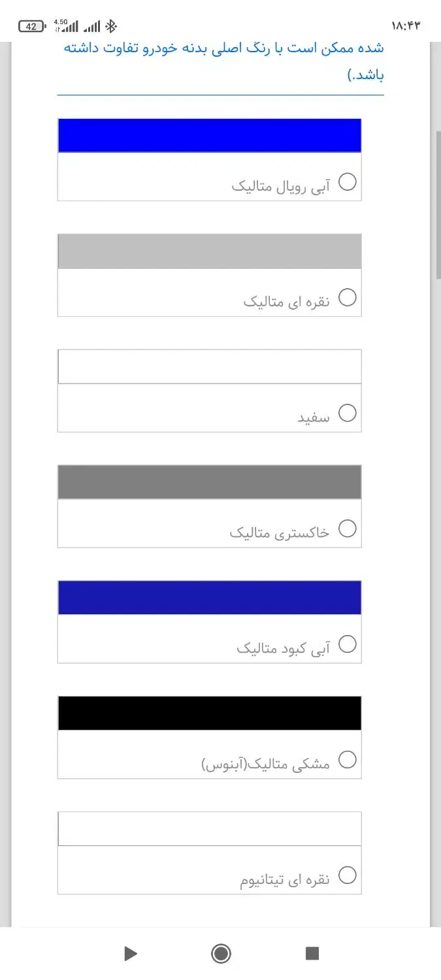
Task: Click the royal blue color swatch
Action: point(209,136)
